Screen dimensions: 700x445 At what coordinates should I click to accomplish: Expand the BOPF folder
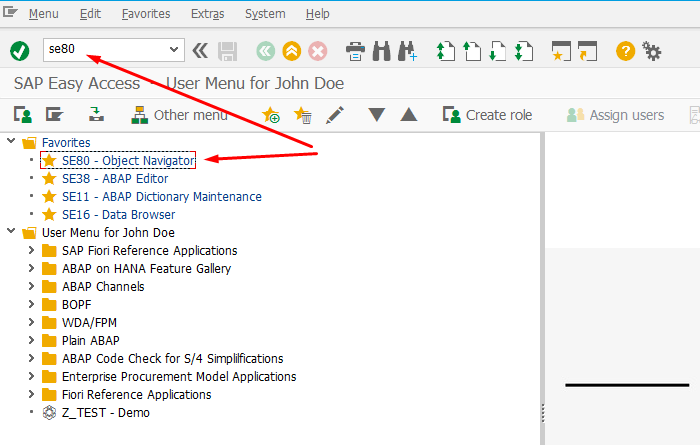click(31, 304)
